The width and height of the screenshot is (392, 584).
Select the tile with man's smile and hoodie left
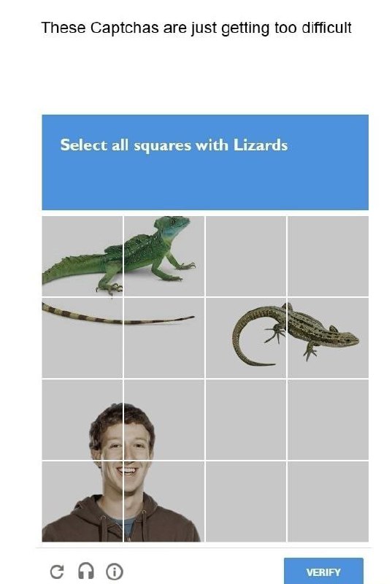coord(82,502)
